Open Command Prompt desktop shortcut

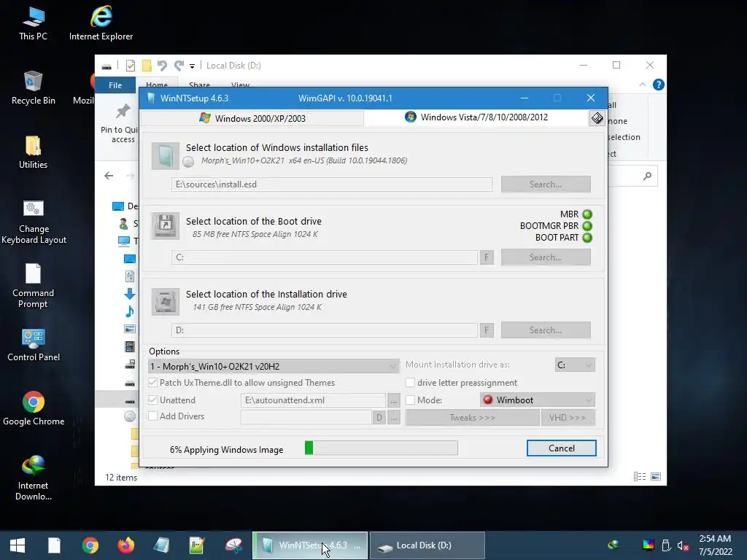tap(33, 286)
